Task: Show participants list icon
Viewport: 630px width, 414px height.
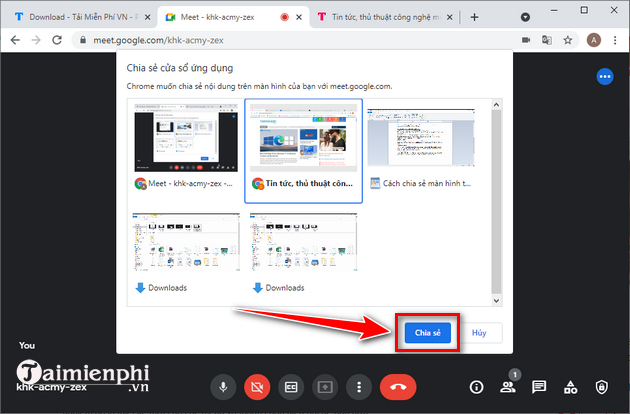Action: coord(507,387)
